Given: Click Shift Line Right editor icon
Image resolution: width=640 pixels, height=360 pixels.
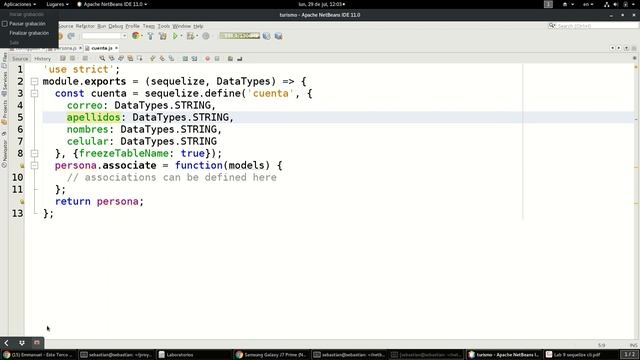Looking at the screenshot, I should pos(194,59).
